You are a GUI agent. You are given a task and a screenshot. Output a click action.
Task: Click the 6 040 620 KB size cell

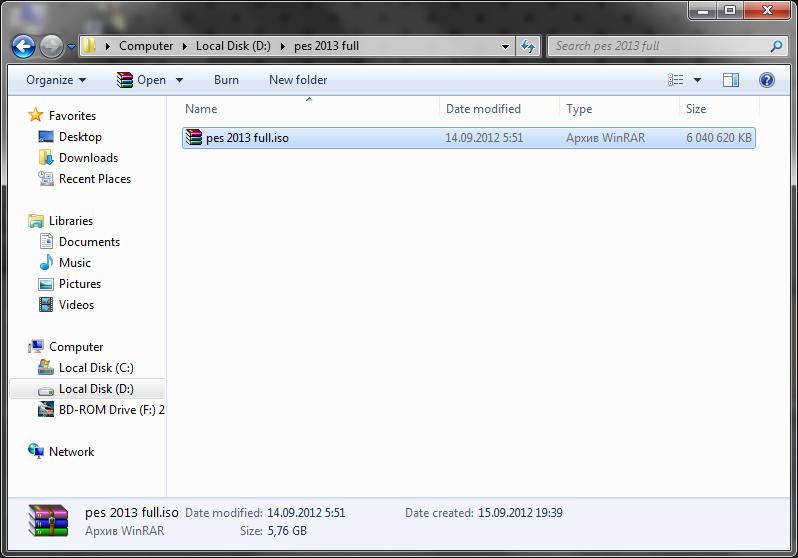coord(719,138)
